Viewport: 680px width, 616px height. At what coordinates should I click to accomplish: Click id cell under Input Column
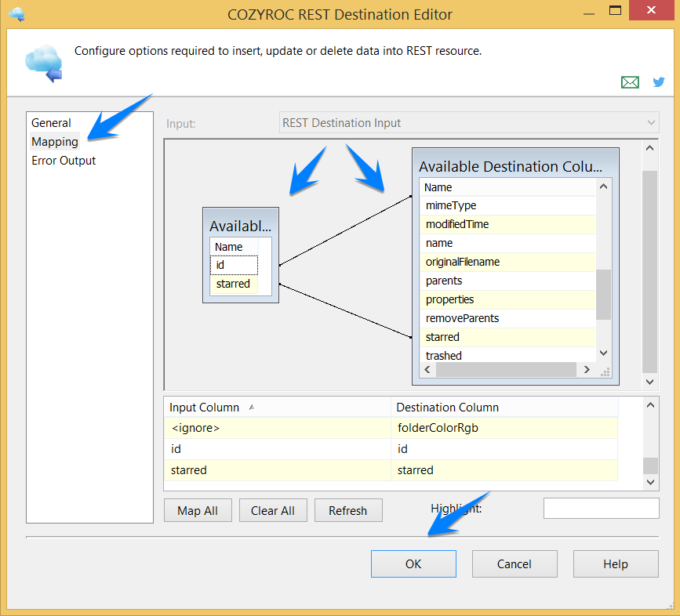[x=278, y=449]
